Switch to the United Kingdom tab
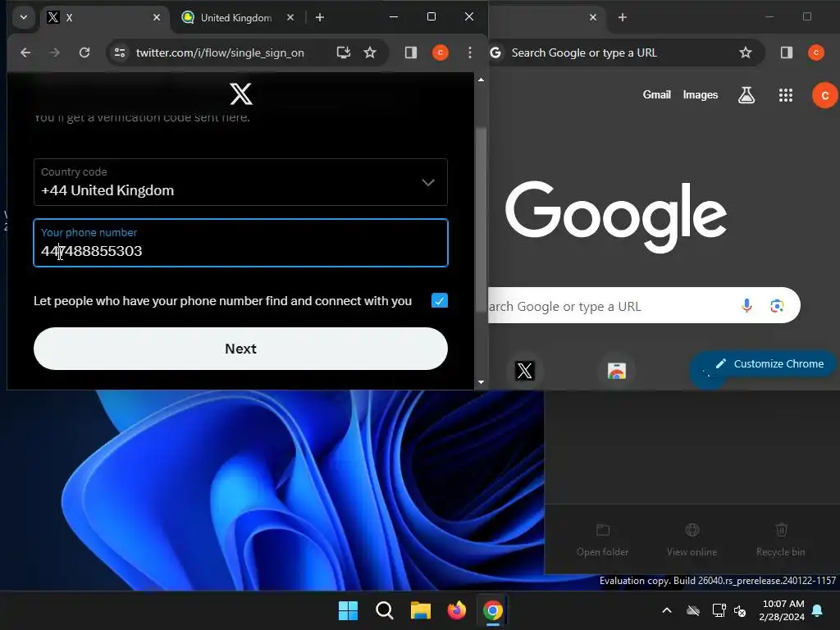This screenshot has width=840, height=630. [x=235, y=18]
